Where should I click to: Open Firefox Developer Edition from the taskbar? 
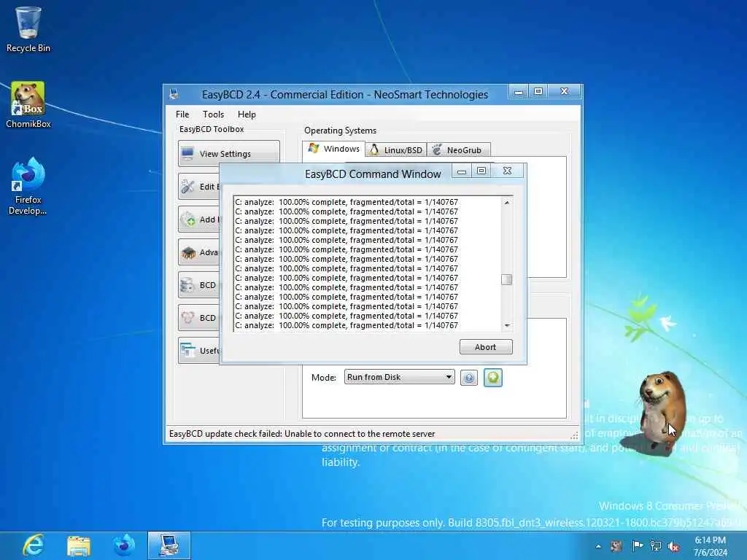tap(124, 545)
